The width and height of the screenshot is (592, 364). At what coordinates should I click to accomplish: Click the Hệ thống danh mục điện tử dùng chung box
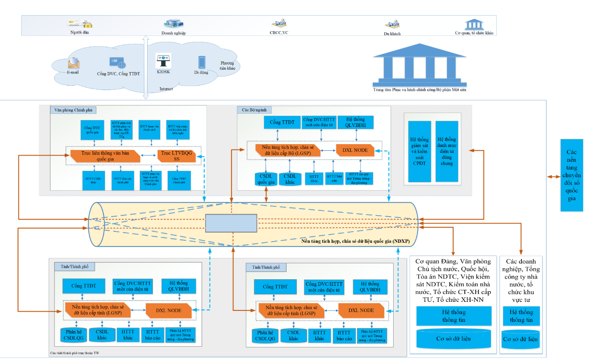point(447,151)
